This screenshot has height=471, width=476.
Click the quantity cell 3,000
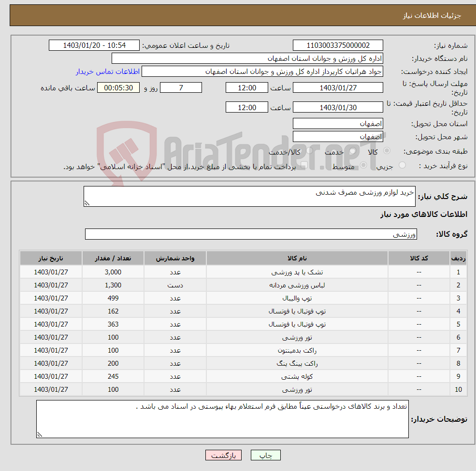pos(113,272)
